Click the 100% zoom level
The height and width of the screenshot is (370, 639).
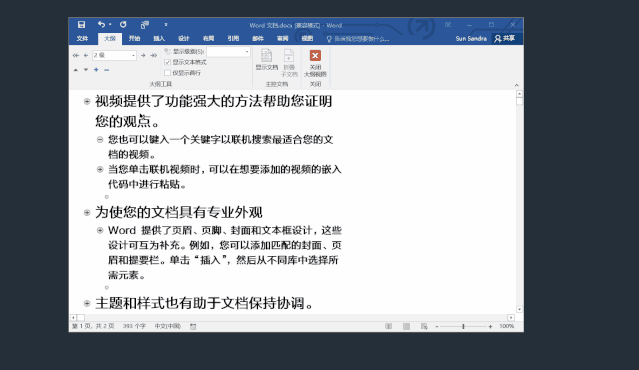[x=507, y=326]
